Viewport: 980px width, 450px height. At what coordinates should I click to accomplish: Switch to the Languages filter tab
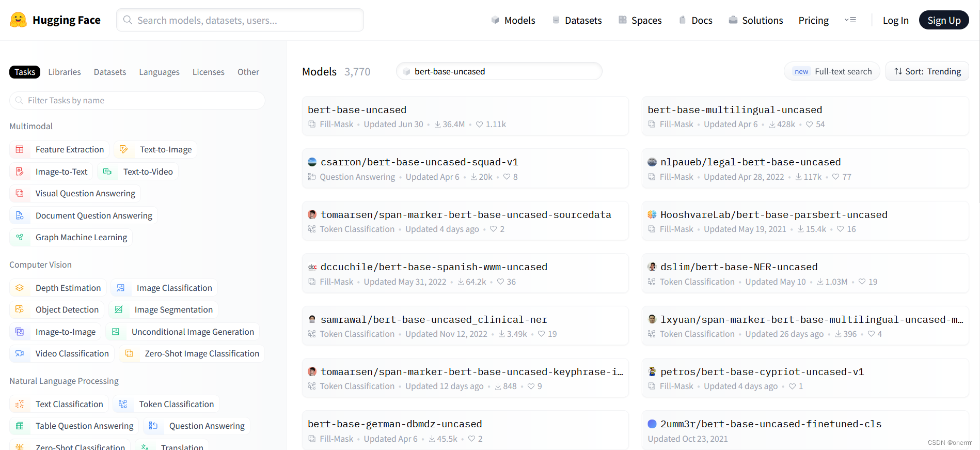coord(159,72)
